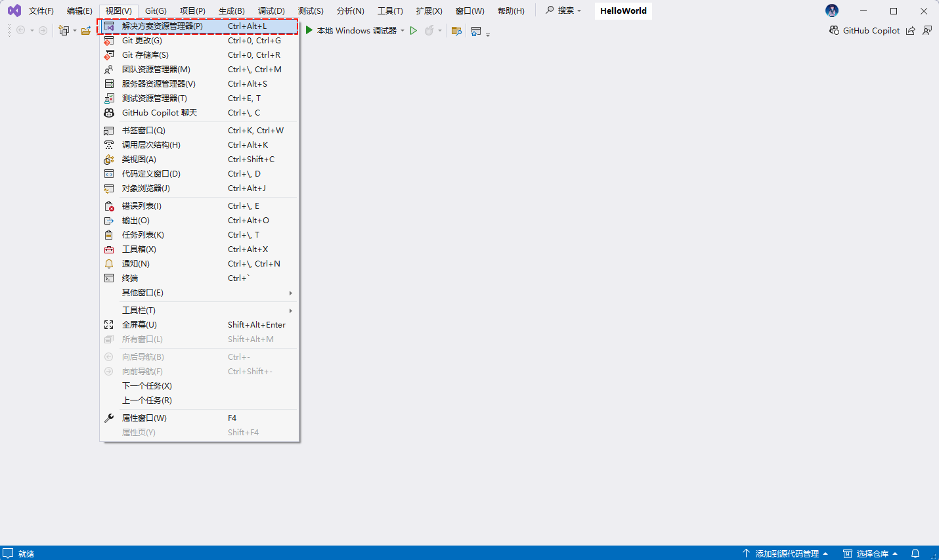Click the GitHub Copilot button

(x=864, y=31)
